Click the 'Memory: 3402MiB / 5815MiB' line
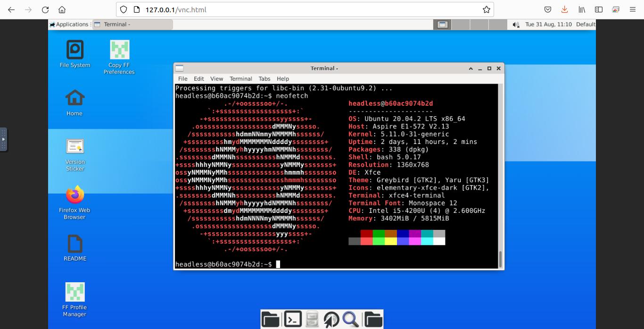Viewport: 644px width, 329px height. pos(399,218)
